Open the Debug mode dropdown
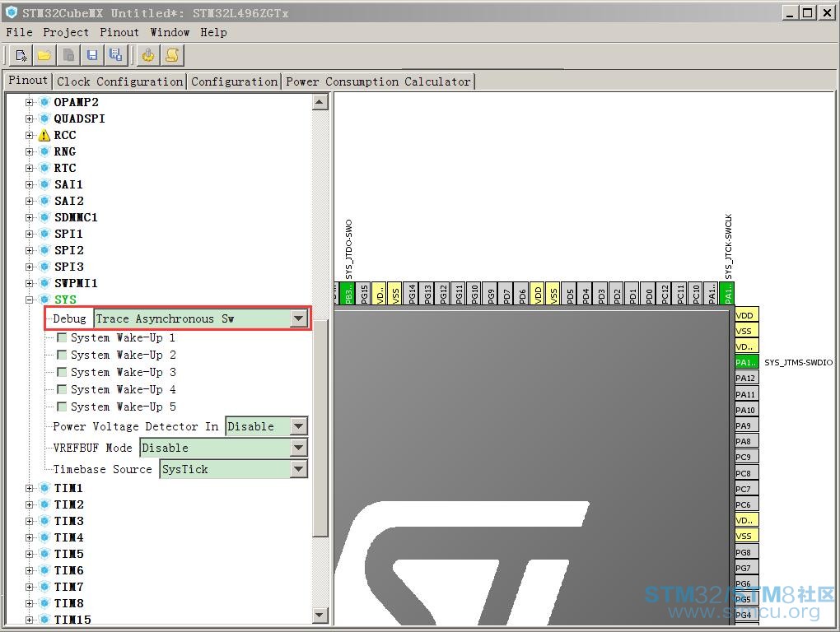 tap(298, 319)
